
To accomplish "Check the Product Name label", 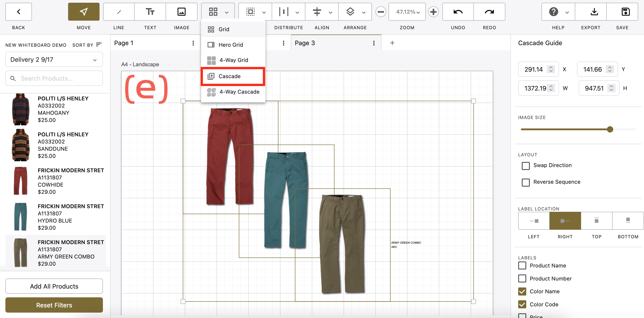I will [522, 265].
